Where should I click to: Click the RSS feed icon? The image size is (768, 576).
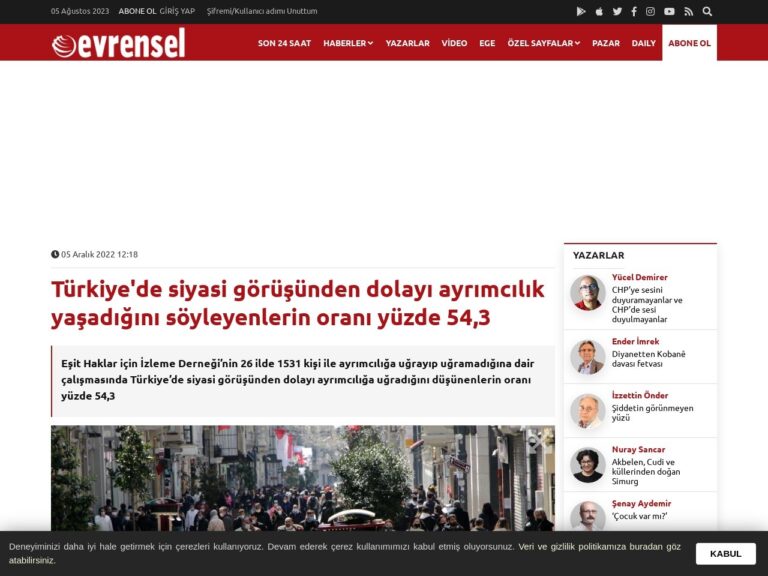coord(688,12)
